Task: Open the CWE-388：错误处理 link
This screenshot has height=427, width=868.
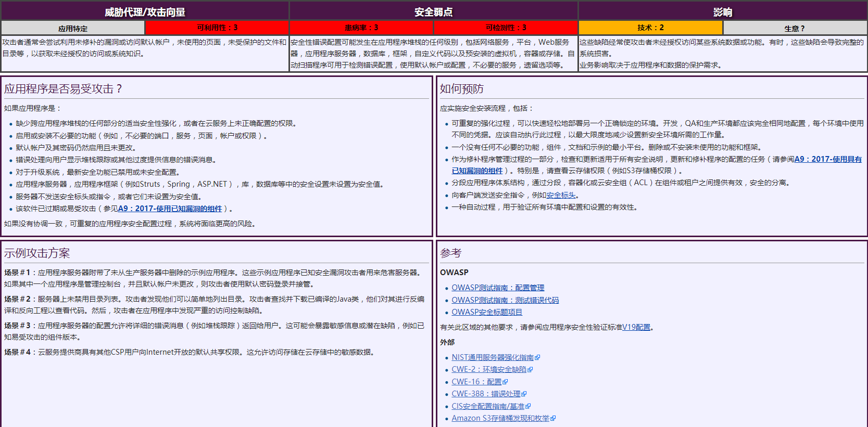Action: [486, 394]
